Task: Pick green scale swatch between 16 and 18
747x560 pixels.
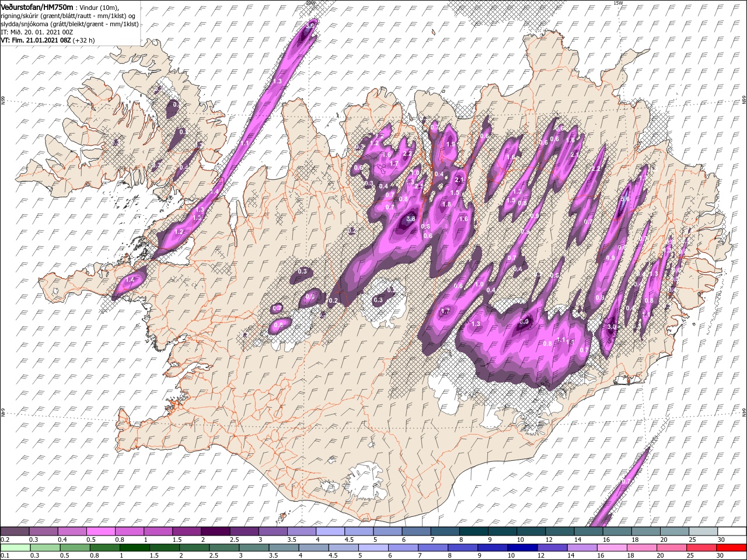Action: click(x=613, y=547)
